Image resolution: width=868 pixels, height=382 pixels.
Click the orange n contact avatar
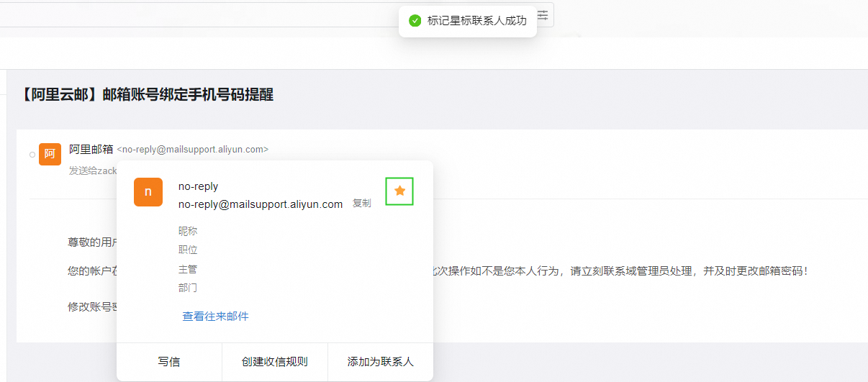click(148, 191)
